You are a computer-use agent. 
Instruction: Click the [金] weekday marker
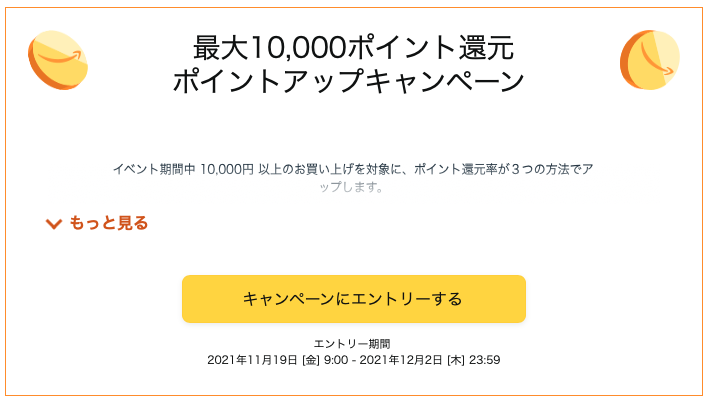click(x=311, y=360)
